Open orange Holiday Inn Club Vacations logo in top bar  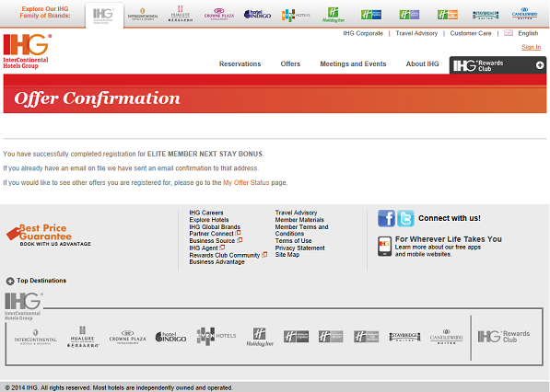(447, 15)
